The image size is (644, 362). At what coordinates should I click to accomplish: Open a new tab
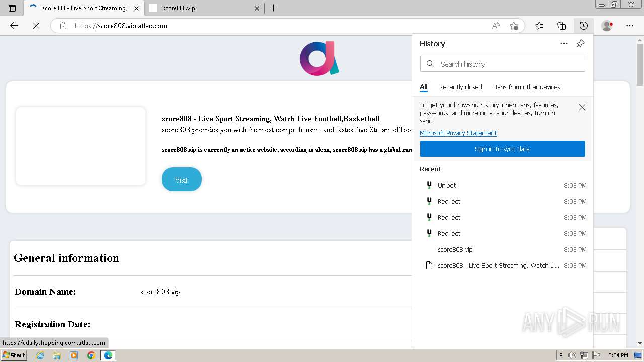pos(273,8)
